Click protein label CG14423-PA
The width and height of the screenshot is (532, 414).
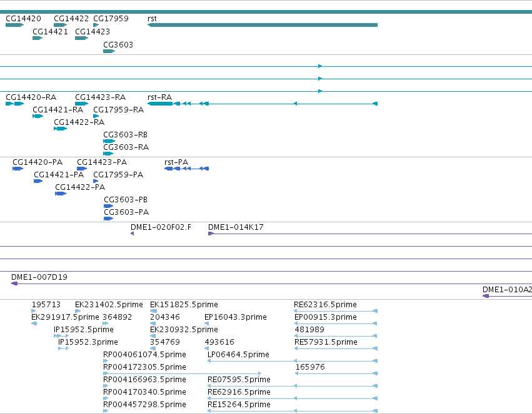[x=102, y=162]
